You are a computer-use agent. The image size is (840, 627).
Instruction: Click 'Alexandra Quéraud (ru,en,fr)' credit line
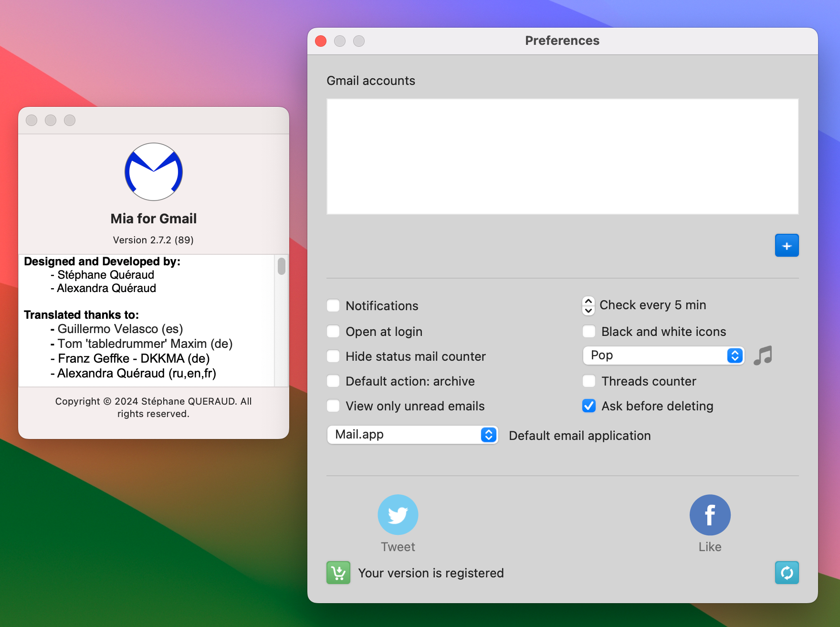[136, 373]
